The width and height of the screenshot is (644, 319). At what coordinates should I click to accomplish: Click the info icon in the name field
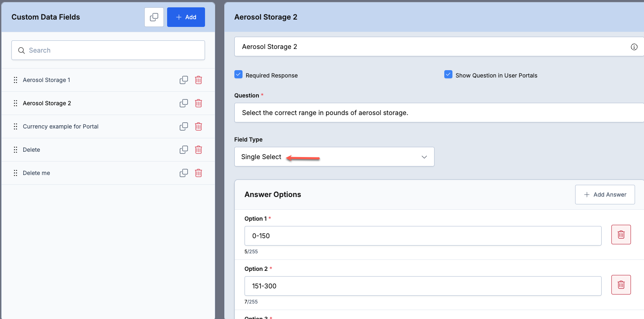[x=634, y=47]
